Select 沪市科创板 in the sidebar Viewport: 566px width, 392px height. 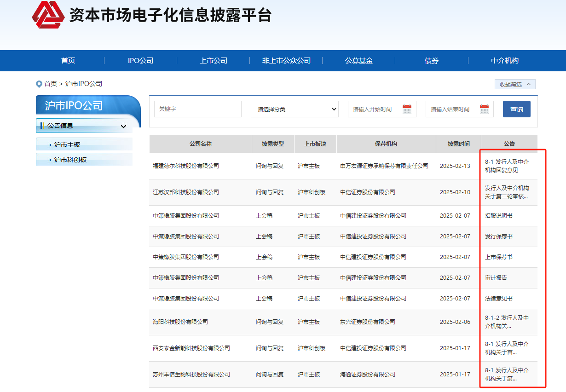pyautogui.click(x=84, y=160)
